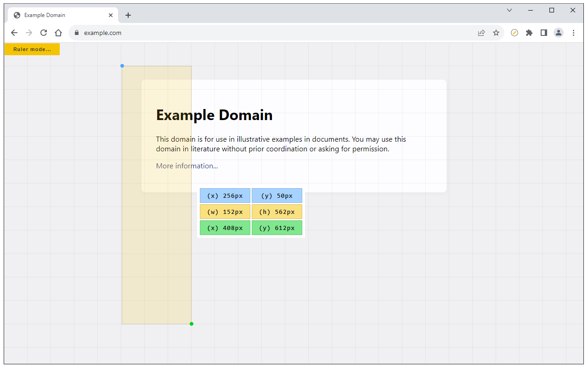
Task: Click the More information... link
Action: pos(187,166)
